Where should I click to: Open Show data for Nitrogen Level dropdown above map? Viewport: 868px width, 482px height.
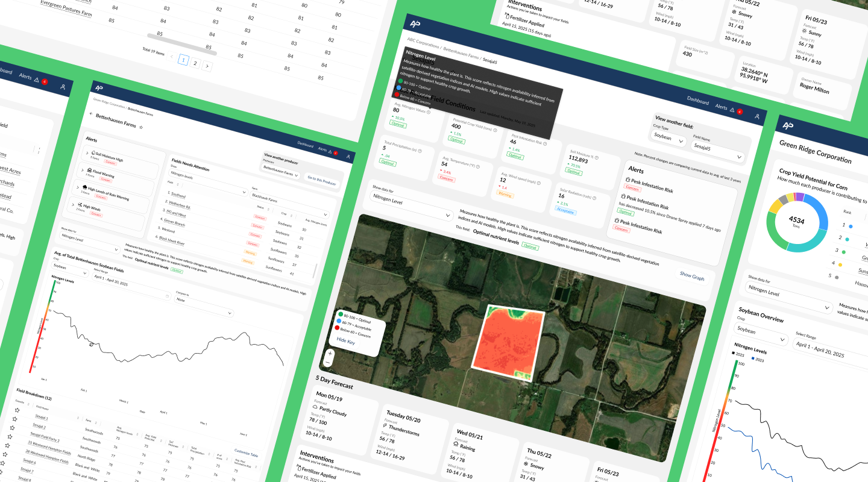[412, 207]
